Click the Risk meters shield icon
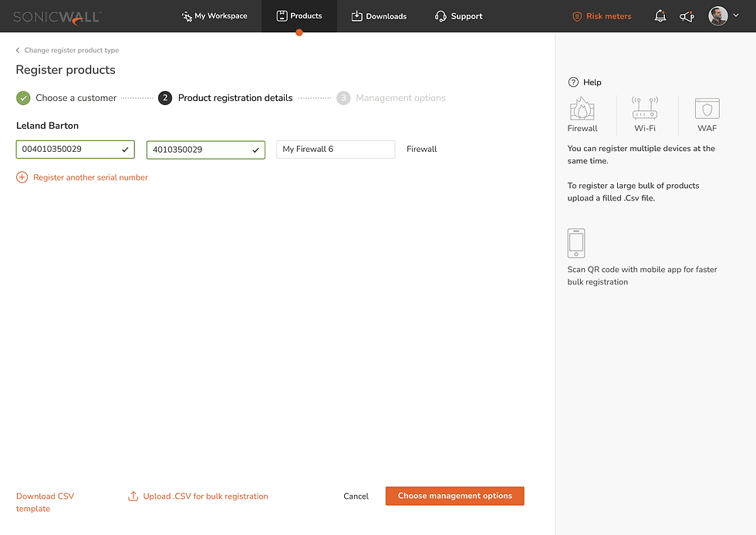 pos(577,16)
